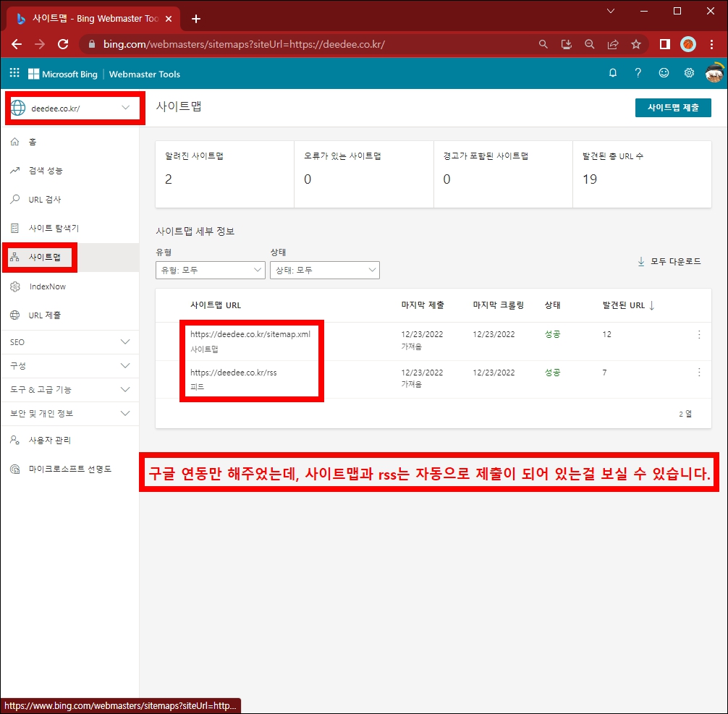Open a new browser tab
This screenshot has width=728, height=714.
pos(196,19)
